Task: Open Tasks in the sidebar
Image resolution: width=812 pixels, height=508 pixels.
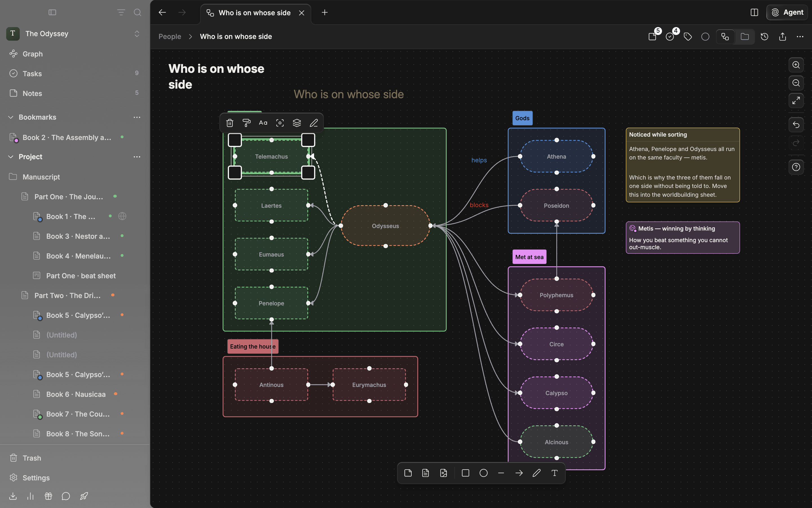Action: tap(75, 74)
